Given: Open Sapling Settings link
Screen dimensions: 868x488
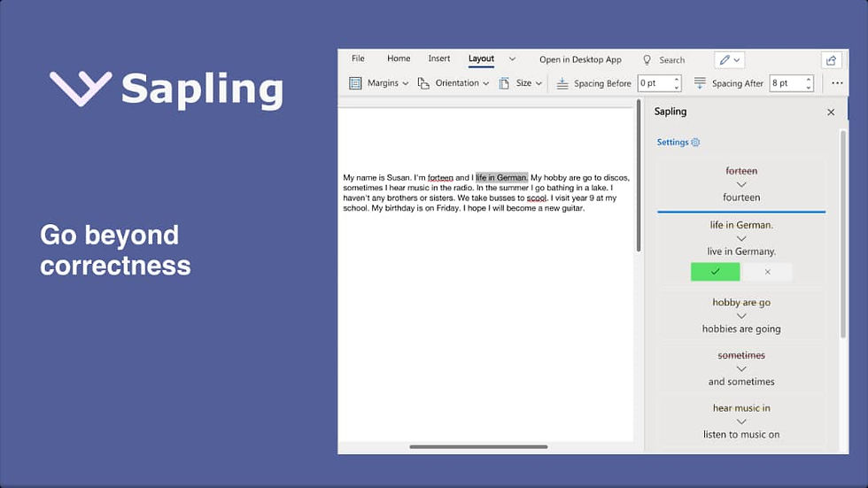Looking at the screenshot, I should click(672, 143).
